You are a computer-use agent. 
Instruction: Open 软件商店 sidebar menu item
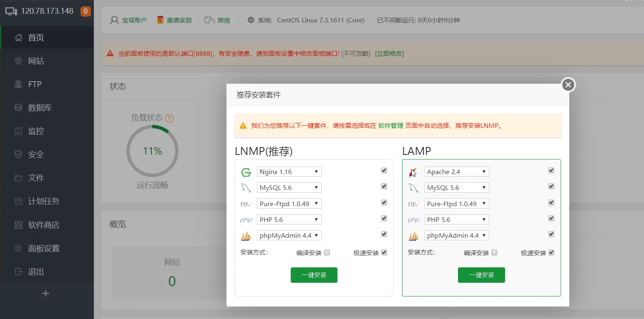tap(47, 225)
